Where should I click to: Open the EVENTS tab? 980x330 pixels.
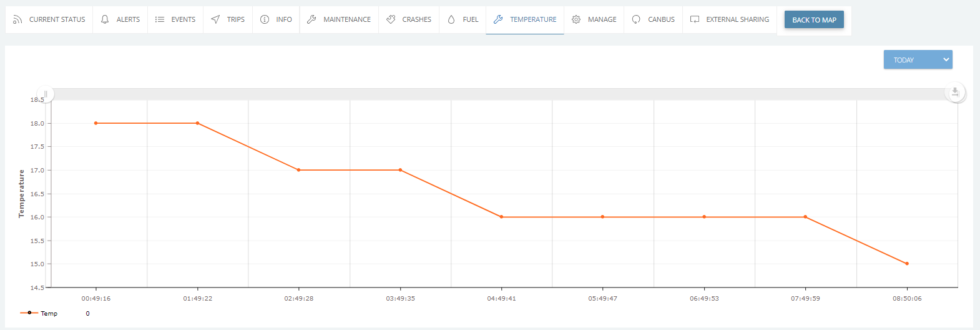(175, 19)
